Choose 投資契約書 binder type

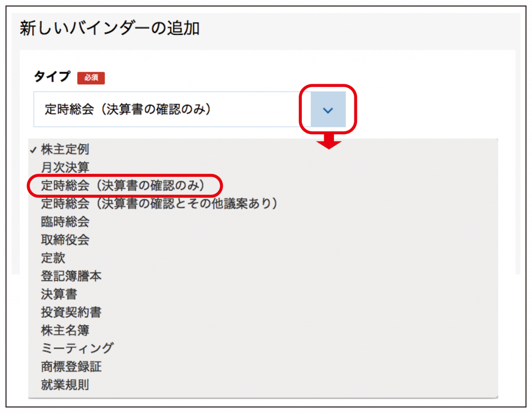[71, 312]
